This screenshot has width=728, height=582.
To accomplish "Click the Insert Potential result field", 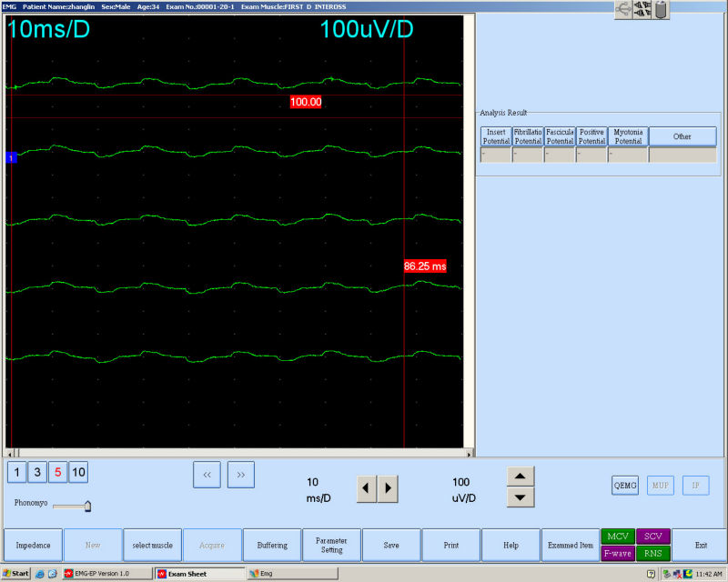I will (x=496, y=155).
